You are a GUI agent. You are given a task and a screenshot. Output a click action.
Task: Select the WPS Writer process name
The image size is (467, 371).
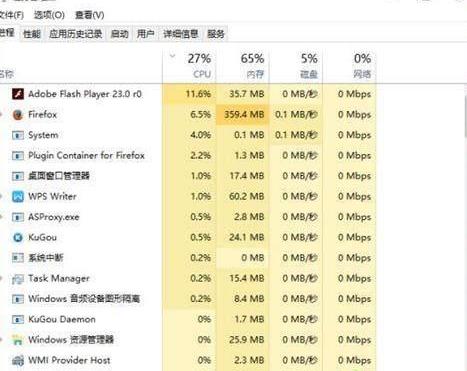click(x=52, y=197)
